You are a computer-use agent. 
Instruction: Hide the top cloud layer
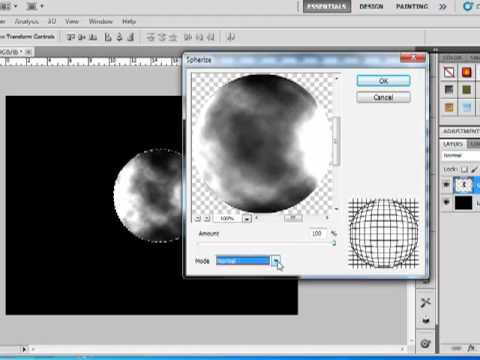click(447, 185)
